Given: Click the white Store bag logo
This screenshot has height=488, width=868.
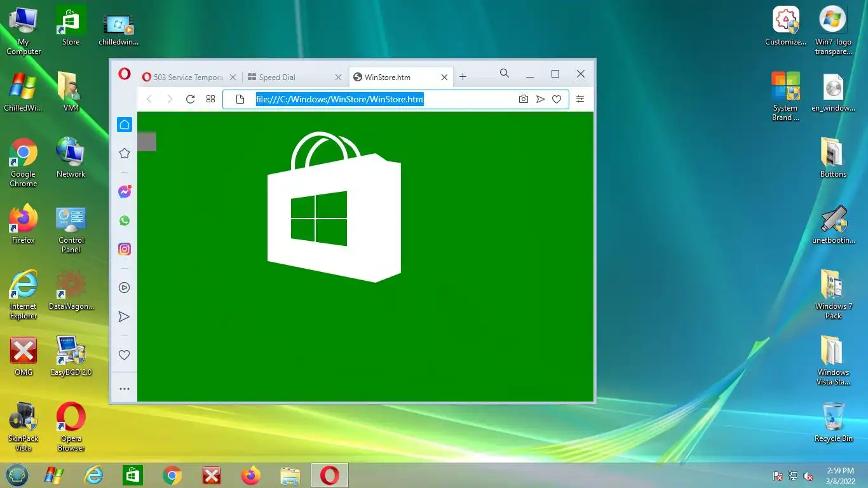Looking at the screenshot, I should pyautogui.click(x=334, y=207).
